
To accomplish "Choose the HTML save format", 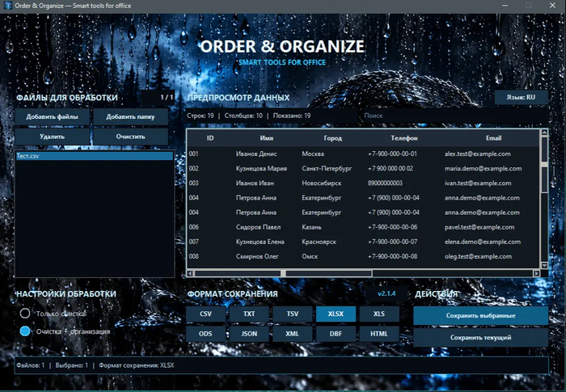I will tap(379, 334).
